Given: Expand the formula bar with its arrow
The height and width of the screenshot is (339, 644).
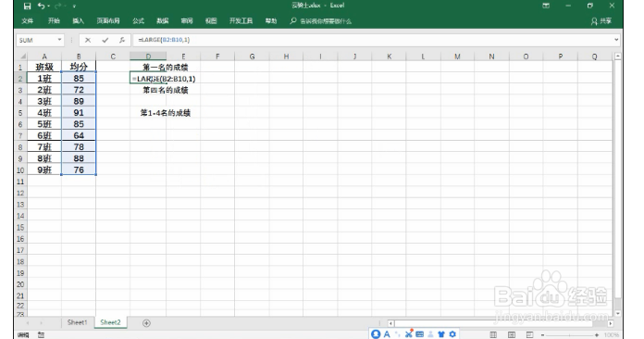Looking at the screenshot, I should coord(616,40).
